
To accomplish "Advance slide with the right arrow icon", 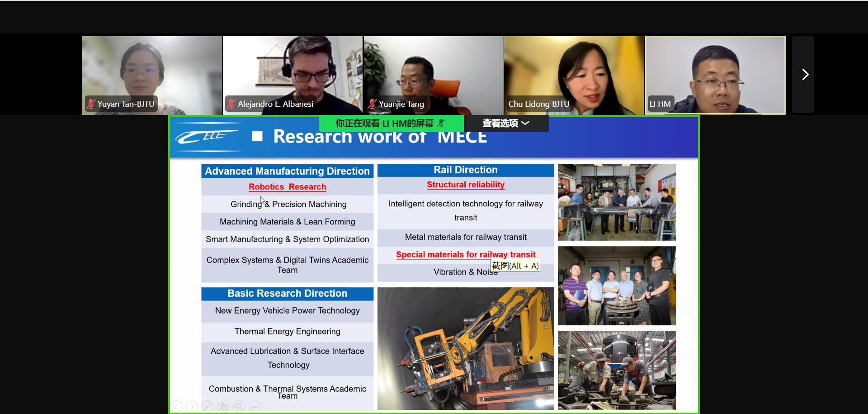I will click(192, 407).
